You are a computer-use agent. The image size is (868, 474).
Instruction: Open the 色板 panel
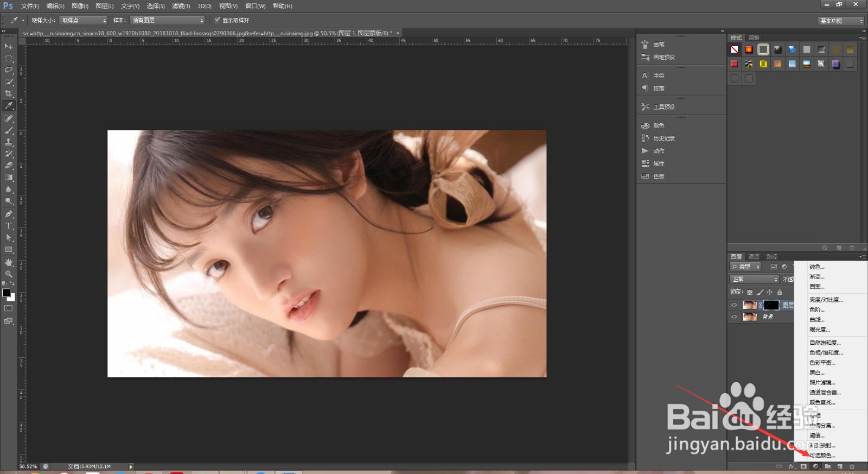click(659, 176)
